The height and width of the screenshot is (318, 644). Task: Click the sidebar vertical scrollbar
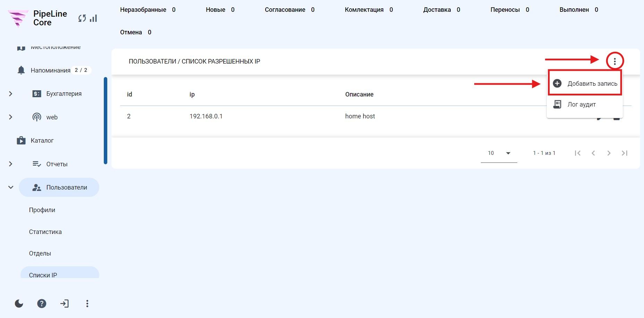point(106,120)
